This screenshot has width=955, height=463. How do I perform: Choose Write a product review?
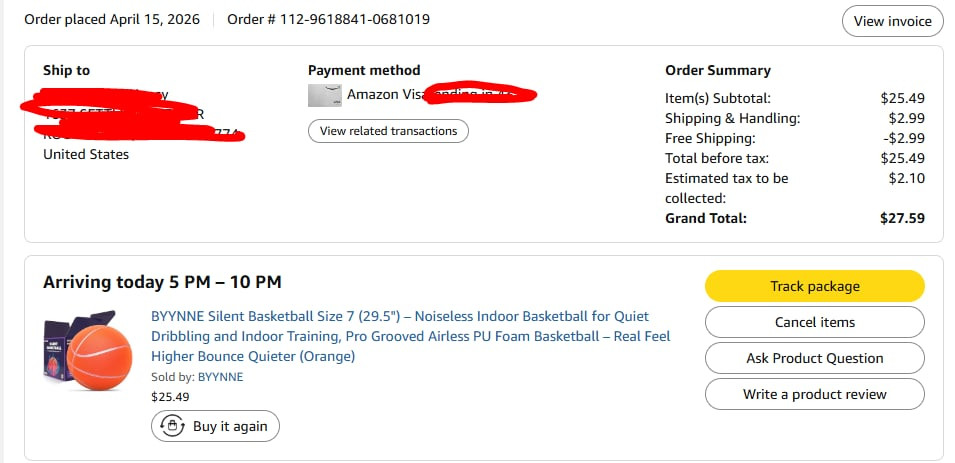coord(814,394)
